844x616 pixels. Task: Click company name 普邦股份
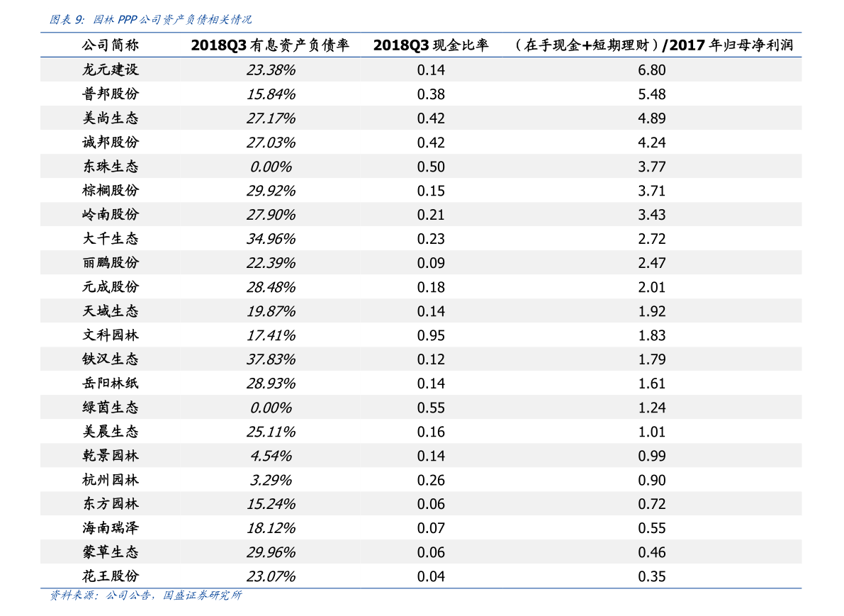111,94
